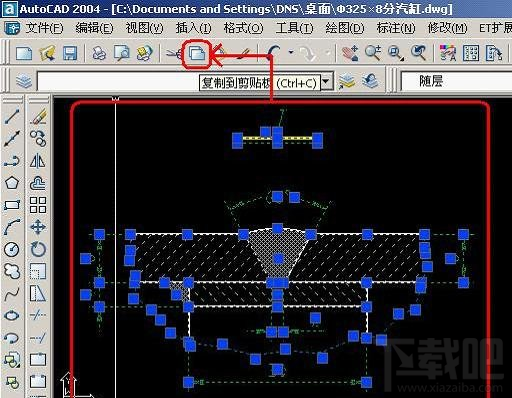Open Layer Properties Manager icon

[x=24, y=81]
